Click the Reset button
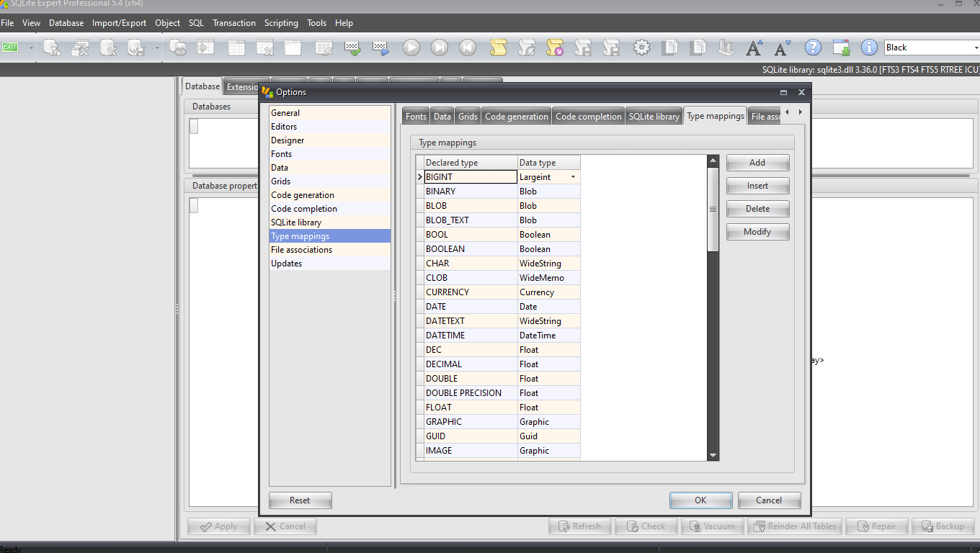 click(x=300, y=500)
